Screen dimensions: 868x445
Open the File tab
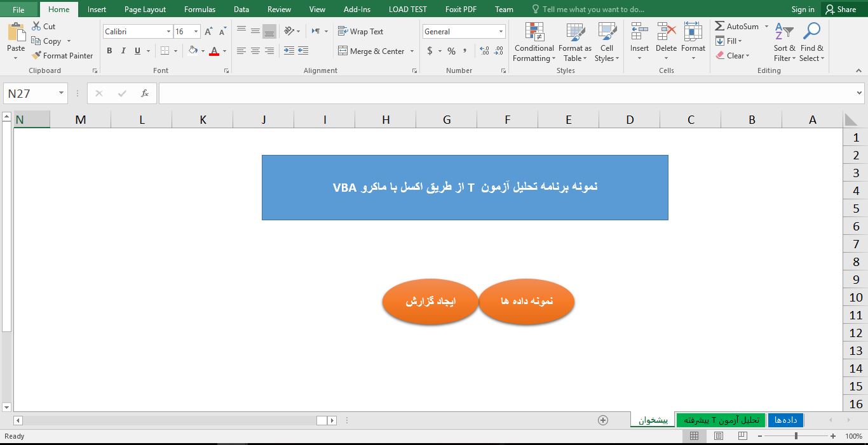[19, 10]
